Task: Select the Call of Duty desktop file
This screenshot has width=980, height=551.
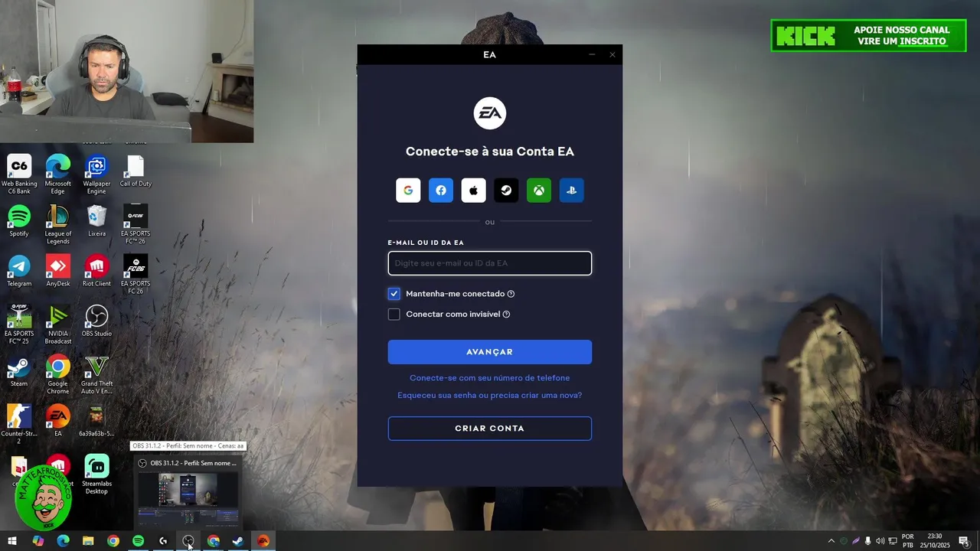Action: coord(136,171)
